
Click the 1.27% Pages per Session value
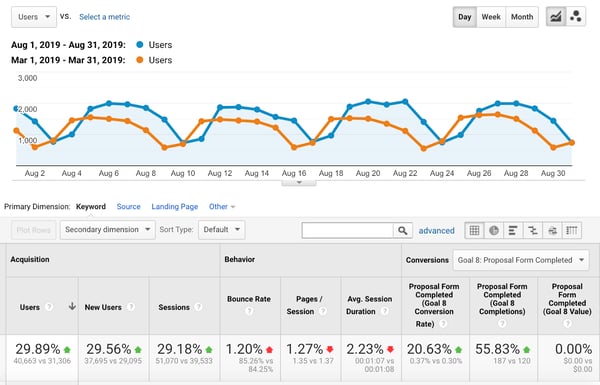coord(305,349)
